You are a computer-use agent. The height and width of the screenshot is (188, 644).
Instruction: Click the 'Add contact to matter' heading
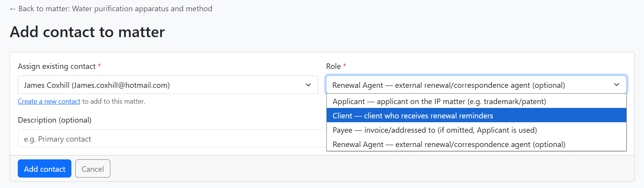[87, 32]
